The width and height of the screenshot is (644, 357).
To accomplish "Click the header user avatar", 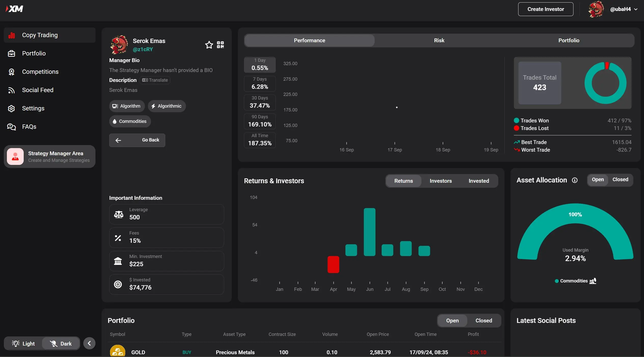I will point(596,9).
